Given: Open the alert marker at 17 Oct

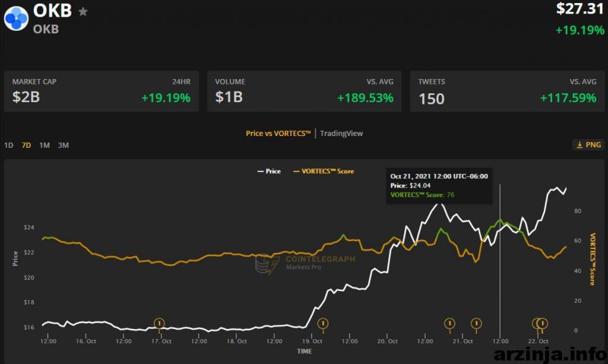Looking at the screenshot, I should [159, 324].
